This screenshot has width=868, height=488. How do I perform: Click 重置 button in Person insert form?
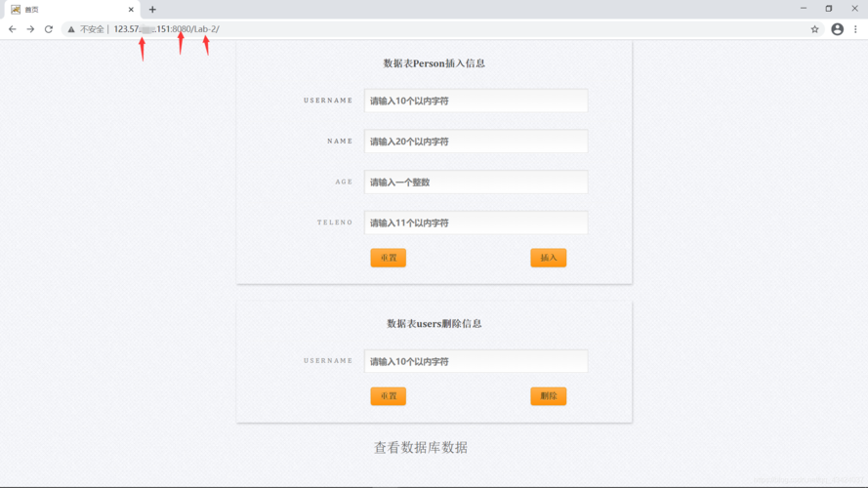[x=388, y=258]
